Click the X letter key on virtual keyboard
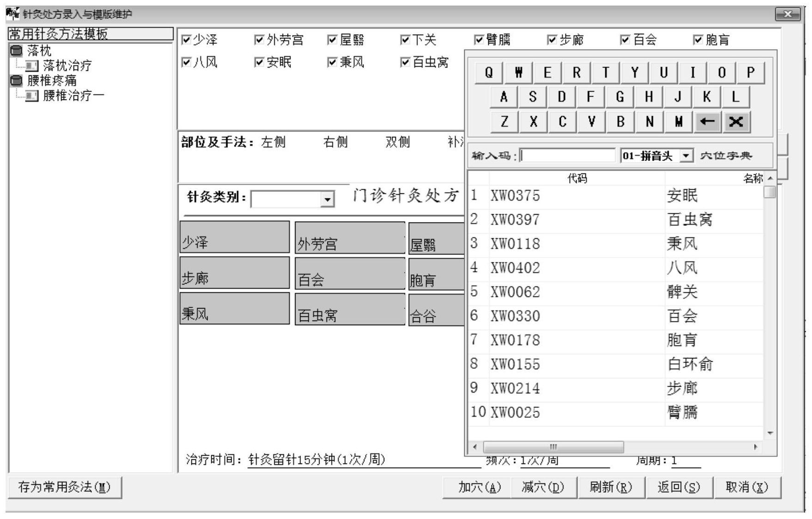The height and width of the screenshot is (519, 812). [533, 122]
